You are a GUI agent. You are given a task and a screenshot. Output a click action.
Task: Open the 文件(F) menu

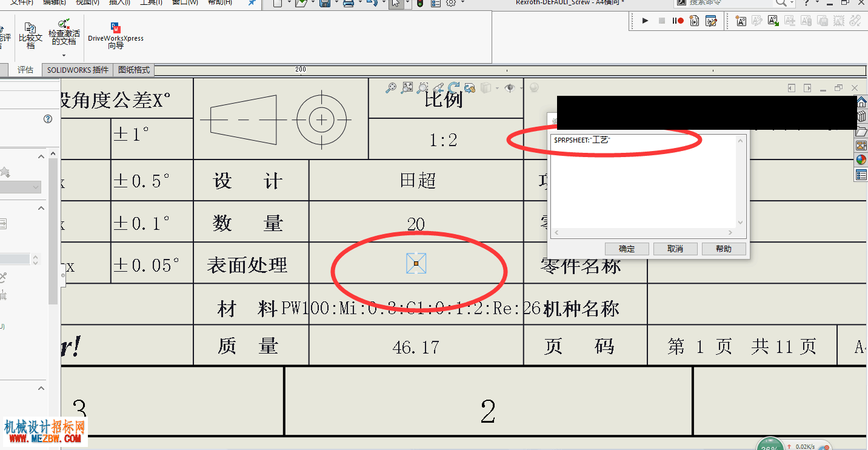(x=22, y=2)
